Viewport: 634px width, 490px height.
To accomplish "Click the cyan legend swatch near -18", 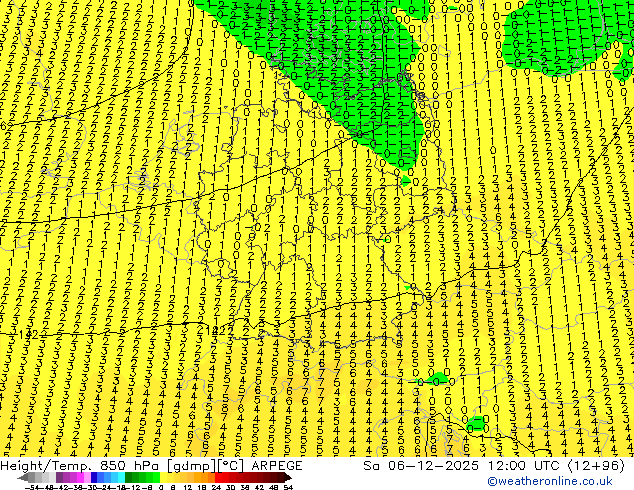I will [122, 477].
